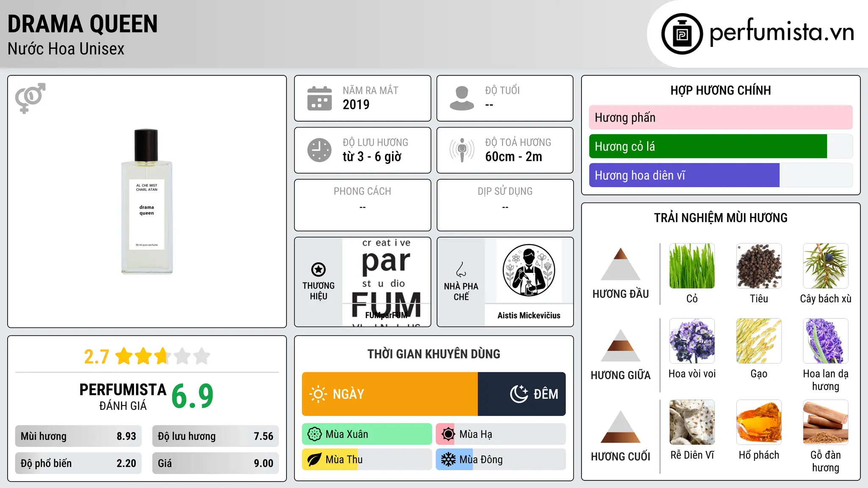868x488 pixels.
Task: Click the pink Hương phấn accord bar
Action: pyautogui.click(x=721, y=117)
